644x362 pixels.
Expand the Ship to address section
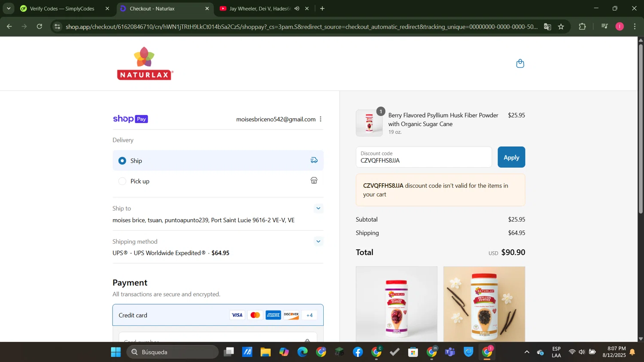[x=318, y=208]
